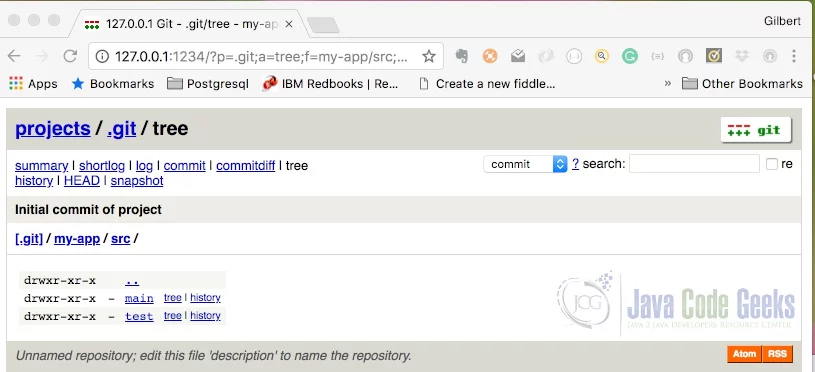Click the Evernote elephant extension icon
This screenshot has width=815, height=372.
(x=462, y=56)
